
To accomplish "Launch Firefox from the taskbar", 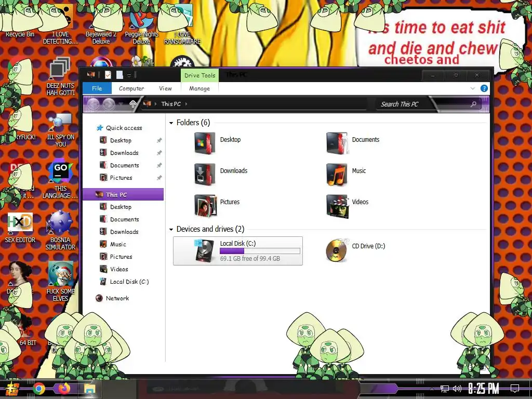I will point(64,389).
